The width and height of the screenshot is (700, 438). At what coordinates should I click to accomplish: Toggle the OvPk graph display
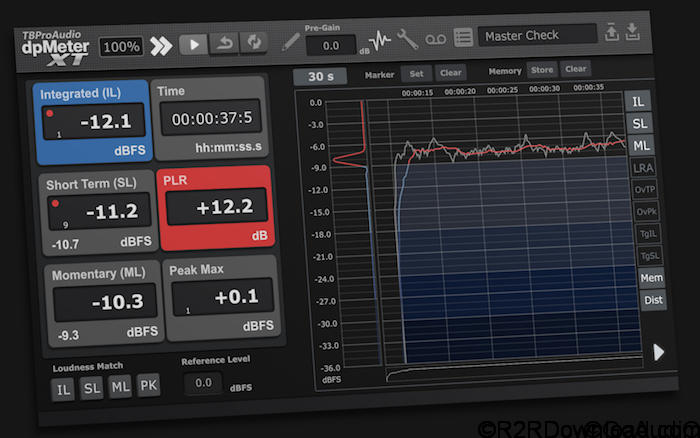646,212
